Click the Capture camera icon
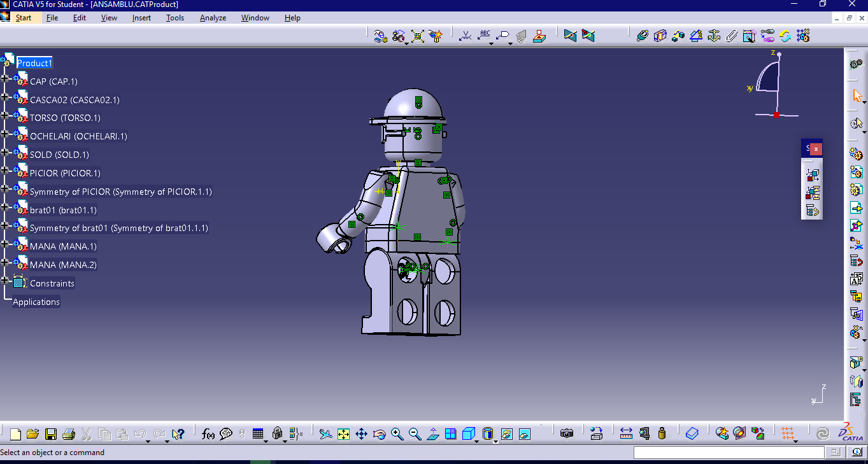The width and height of the screenshot is (868, 464). [x=566, y=434]
